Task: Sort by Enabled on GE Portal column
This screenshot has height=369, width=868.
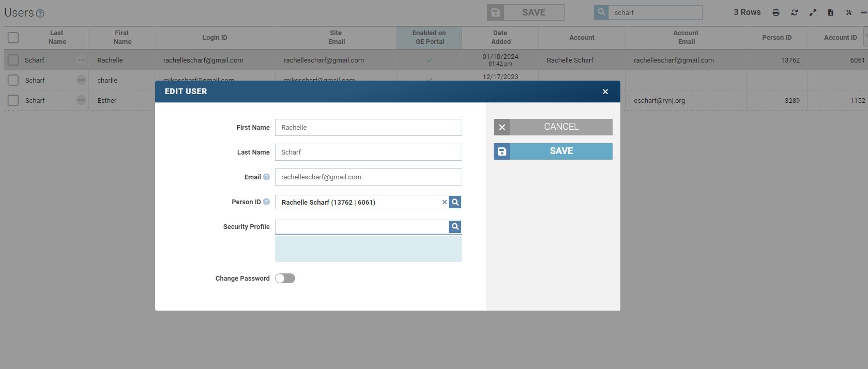Action: 429,37
